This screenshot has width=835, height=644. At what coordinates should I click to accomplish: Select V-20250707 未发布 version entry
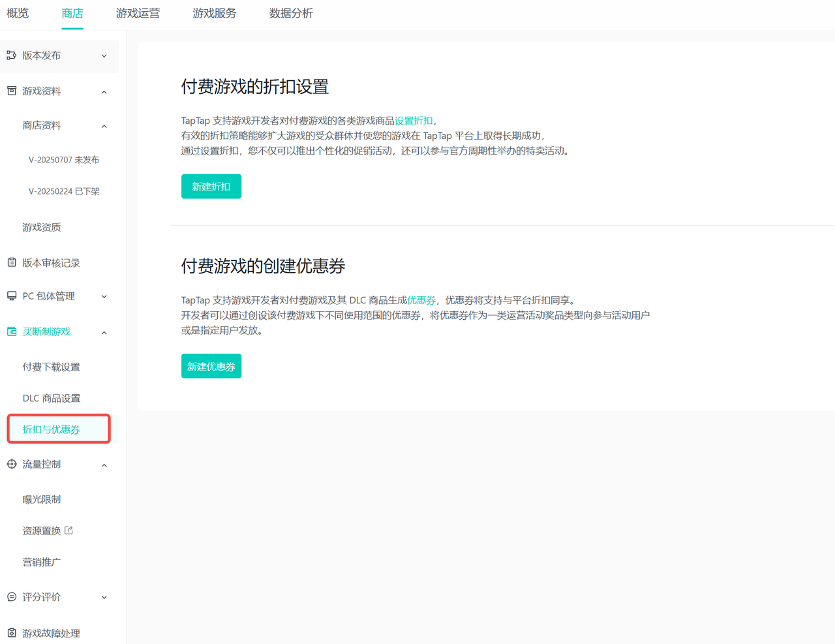[64, 160]
